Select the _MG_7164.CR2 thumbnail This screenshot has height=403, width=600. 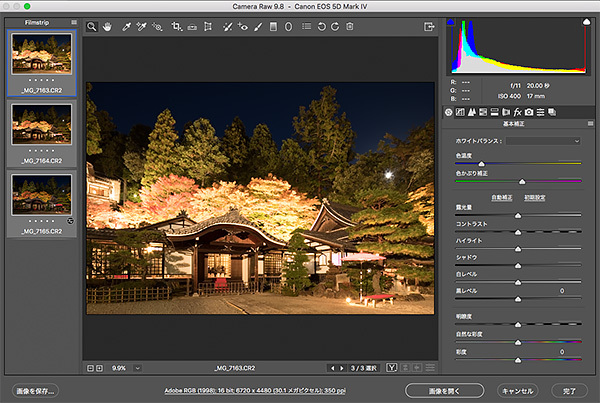pyautogui.click(x=41, y=124)
